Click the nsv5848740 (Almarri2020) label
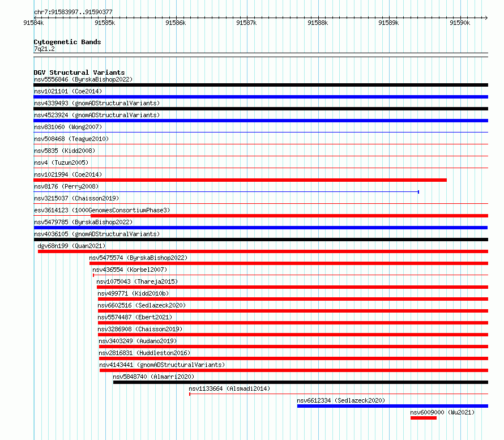The width and height of the screenshot is (504, 440). pos(153,377)
